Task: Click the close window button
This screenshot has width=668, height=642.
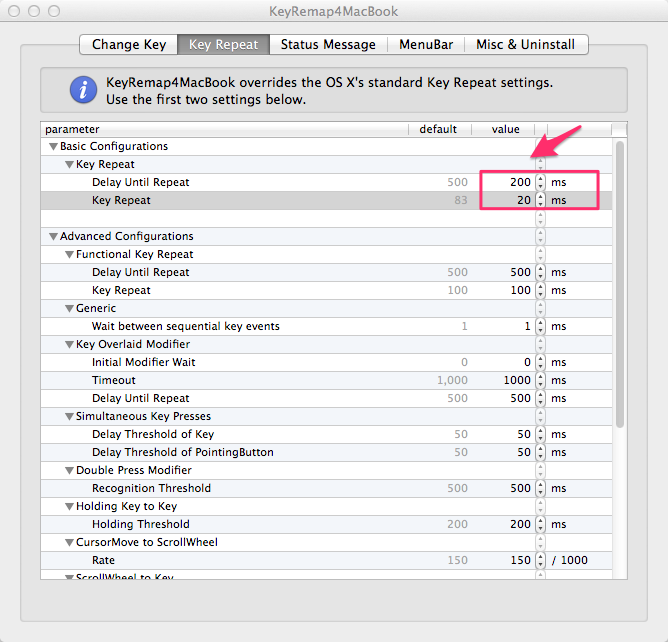Action: [14, 11]
